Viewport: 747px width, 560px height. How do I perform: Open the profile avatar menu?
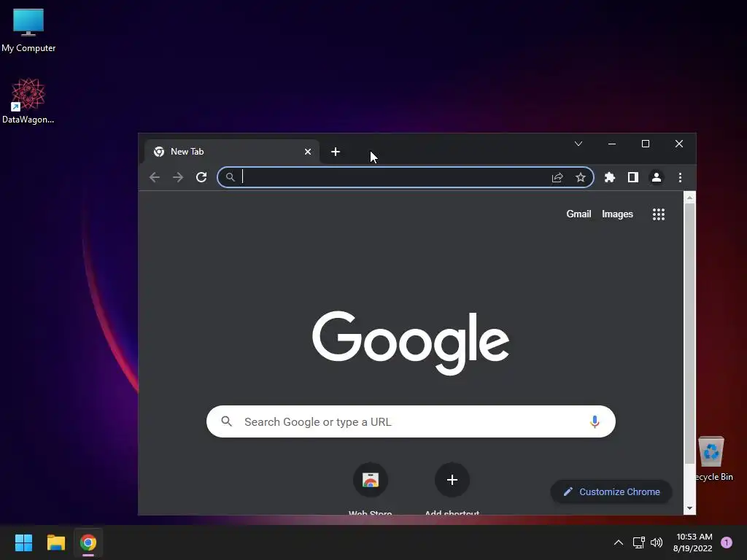point(657,178)
